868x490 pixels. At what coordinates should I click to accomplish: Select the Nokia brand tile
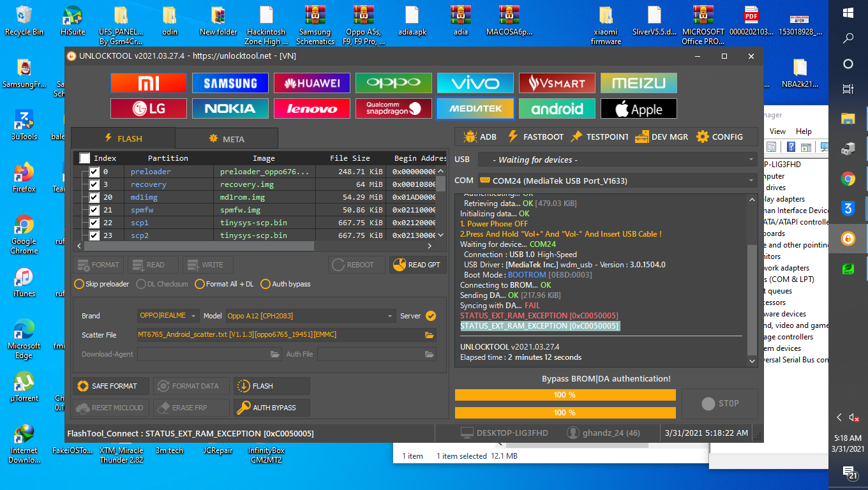coord(230,108)
